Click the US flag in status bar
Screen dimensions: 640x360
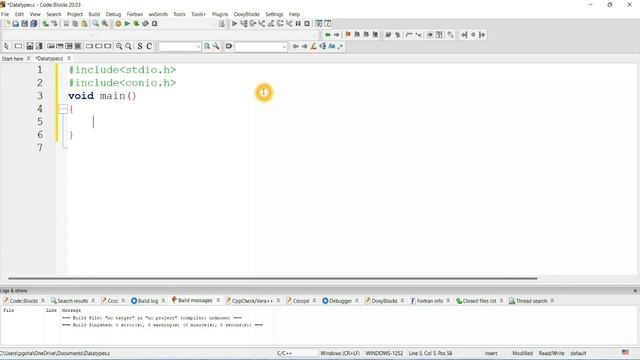pos(625,352)
